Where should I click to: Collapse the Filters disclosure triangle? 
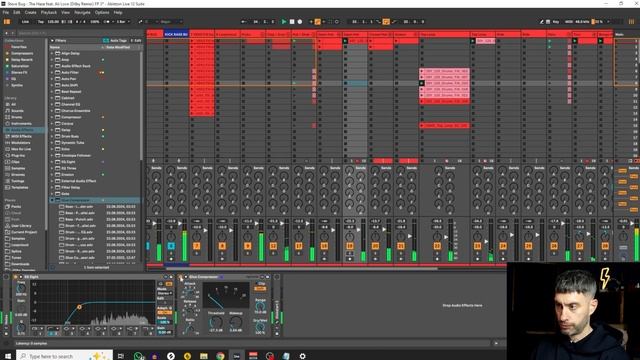52,41
